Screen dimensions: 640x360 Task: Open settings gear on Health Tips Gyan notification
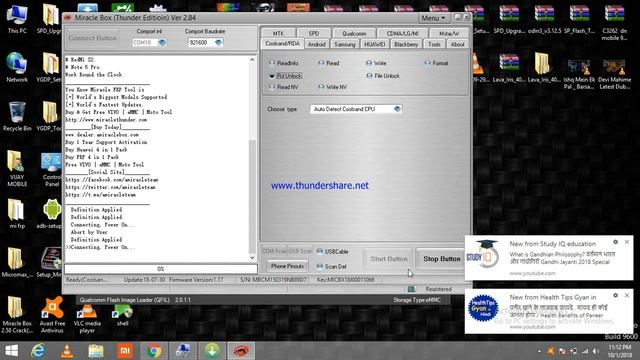click(x=616, y=295)
